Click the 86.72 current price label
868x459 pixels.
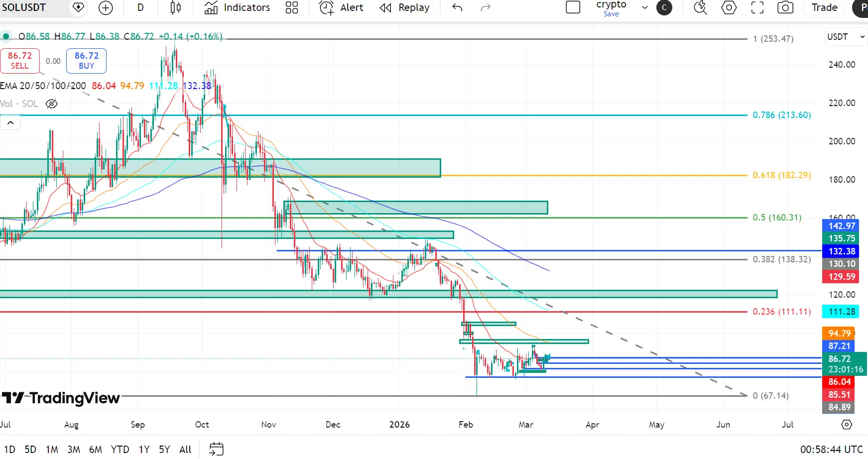click(840, 359)
